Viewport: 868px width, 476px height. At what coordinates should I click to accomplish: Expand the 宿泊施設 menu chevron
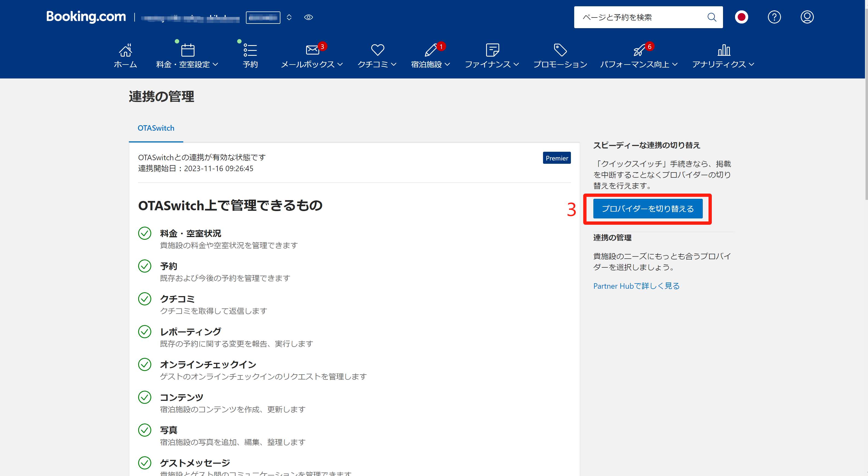click(447, 64)
